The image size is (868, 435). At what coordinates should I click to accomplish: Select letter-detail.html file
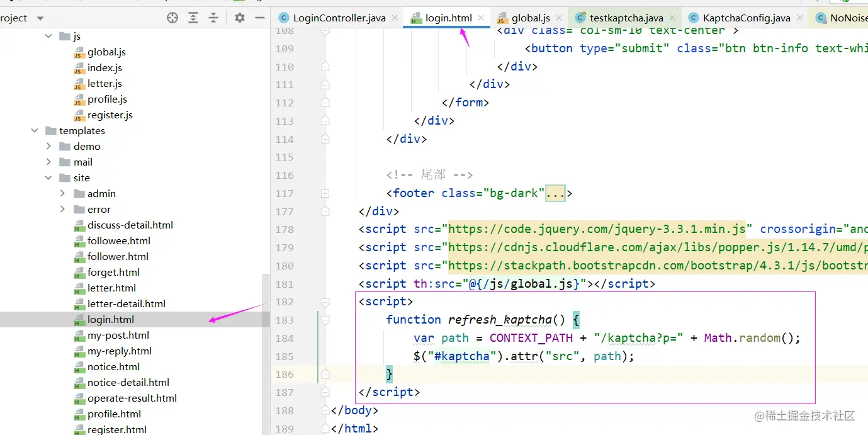coord(127,304)
